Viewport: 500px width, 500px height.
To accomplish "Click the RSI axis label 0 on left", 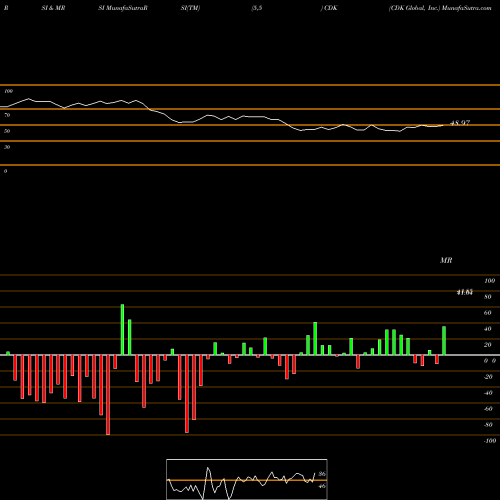I will click(x=5, y=171).
